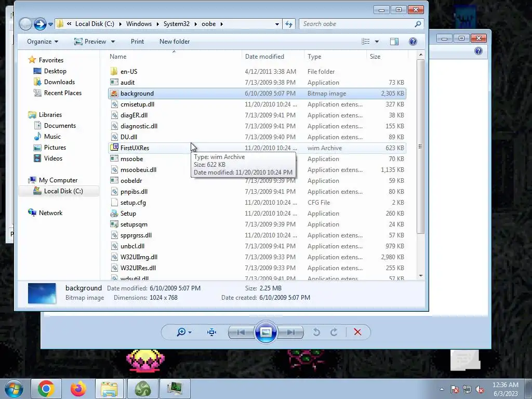Image resolution: width=532 pixels, height=399 pixels.
Task: Click the Preview toolbar button
Action: (90, 42)
